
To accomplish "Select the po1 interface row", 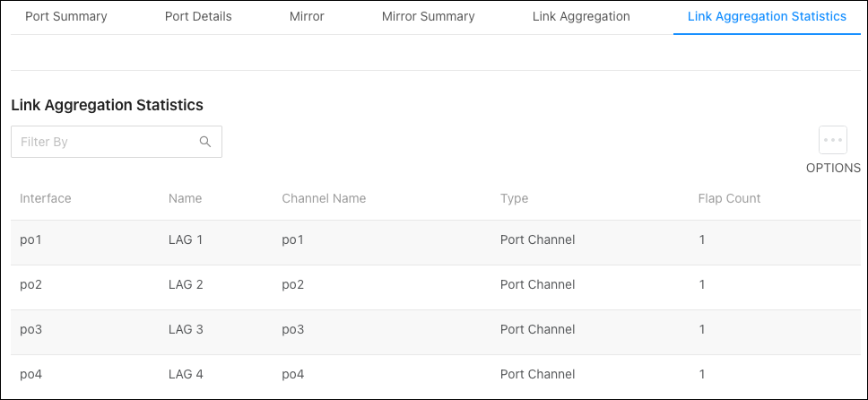I will (x=436, y=239).
